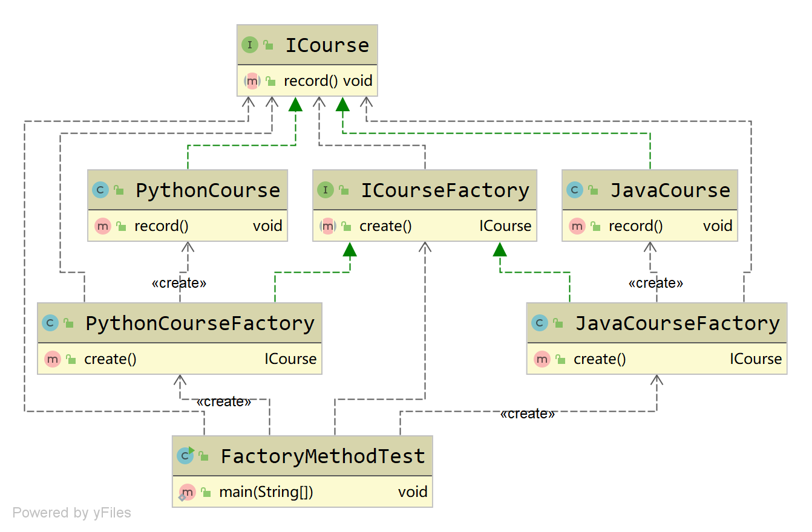812x532 pixels.
Task: Click the «create» label left of JavaCourseFactory arrow
Action: coord(528,414)
